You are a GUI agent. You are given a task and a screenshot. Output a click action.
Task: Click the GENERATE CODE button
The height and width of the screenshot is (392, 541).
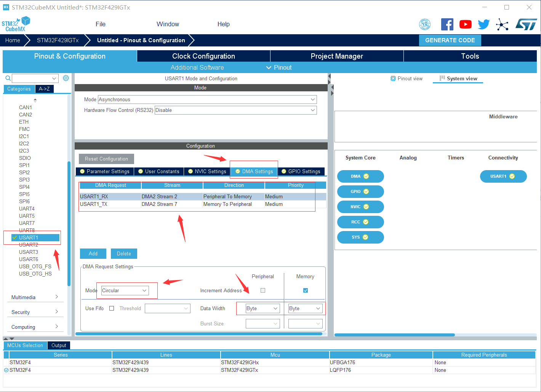coord(450,40)
